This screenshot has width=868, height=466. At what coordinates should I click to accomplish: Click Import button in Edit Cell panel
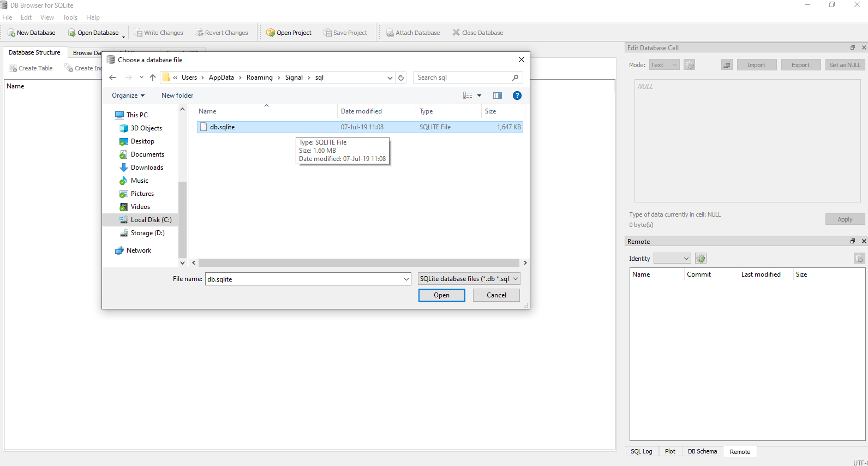756,65
